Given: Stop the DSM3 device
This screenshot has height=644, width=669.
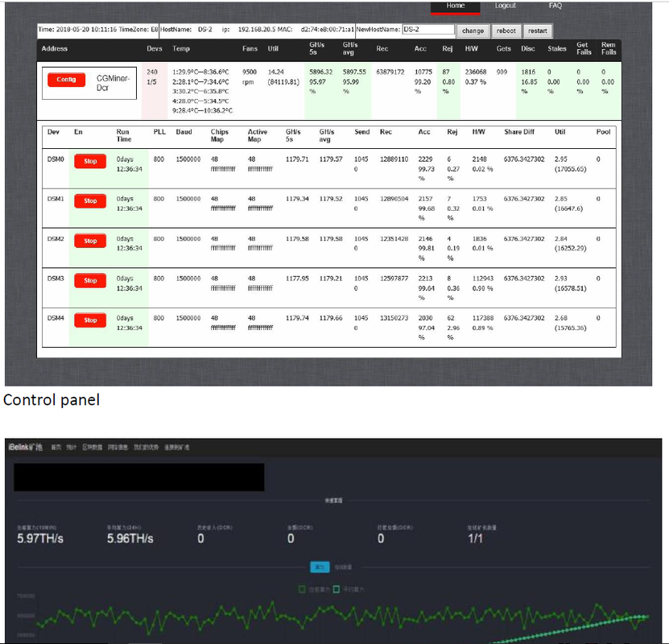Looking at the screenshot, I should (x=90, y=281).
